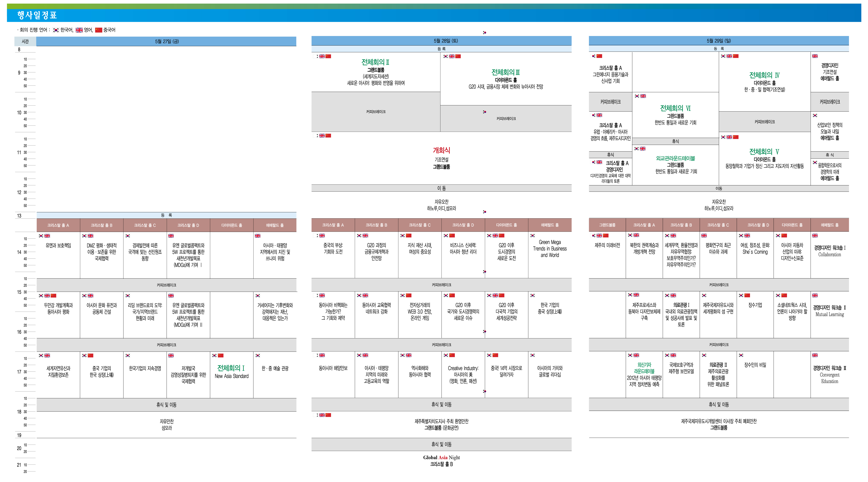The height and width of the screenshot is (482, 868).
Task: Click the 외신기자 라운드테이블 green title
Action: pos(644,368)
